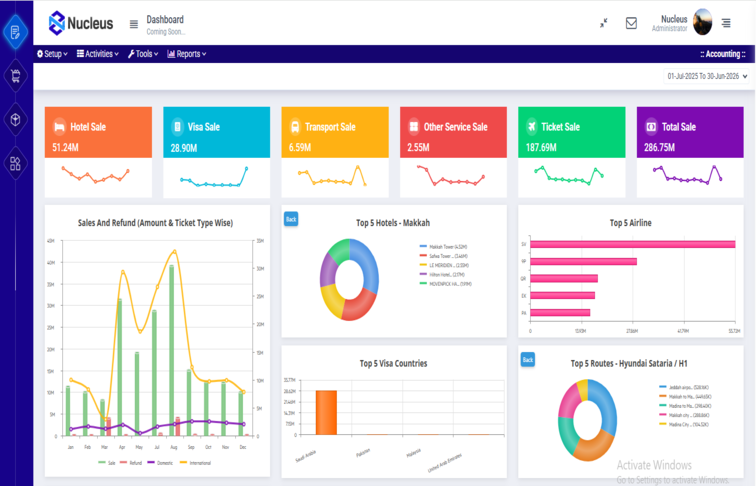This screenshot has width=756, height=486.
Task: Open the right-side hamburger menu icon
Action: pyautogui.click(x=726, y=23)
